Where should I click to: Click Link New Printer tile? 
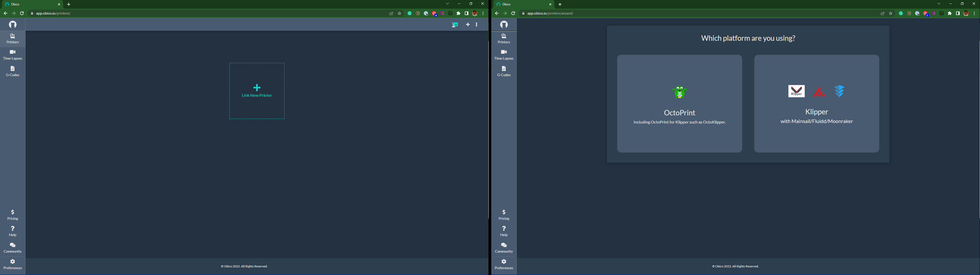point(257,91)
